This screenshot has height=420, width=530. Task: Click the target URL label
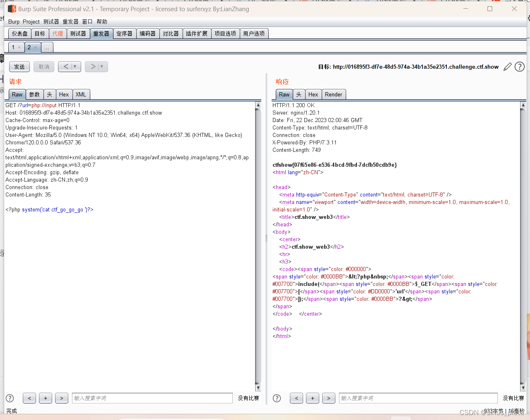(x=408, y=67)
